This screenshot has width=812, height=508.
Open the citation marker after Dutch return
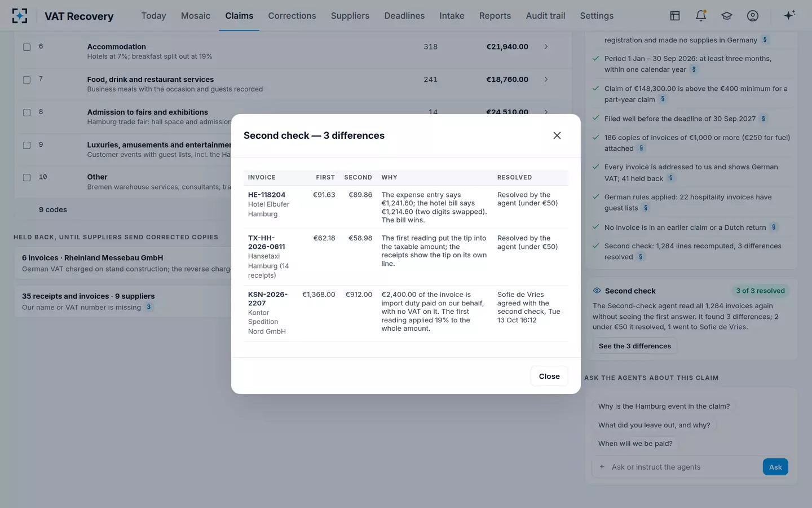point(774,227)
